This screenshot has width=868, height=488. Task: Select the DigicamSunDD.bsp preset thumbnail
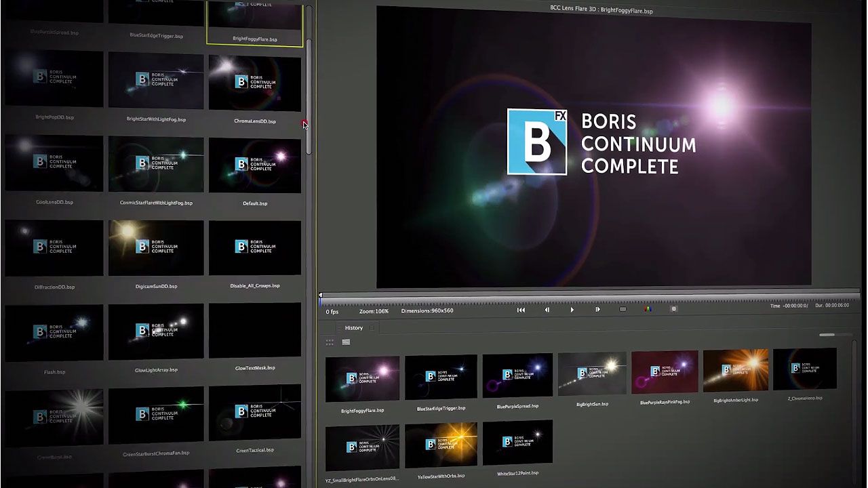(x=156, y=248)
